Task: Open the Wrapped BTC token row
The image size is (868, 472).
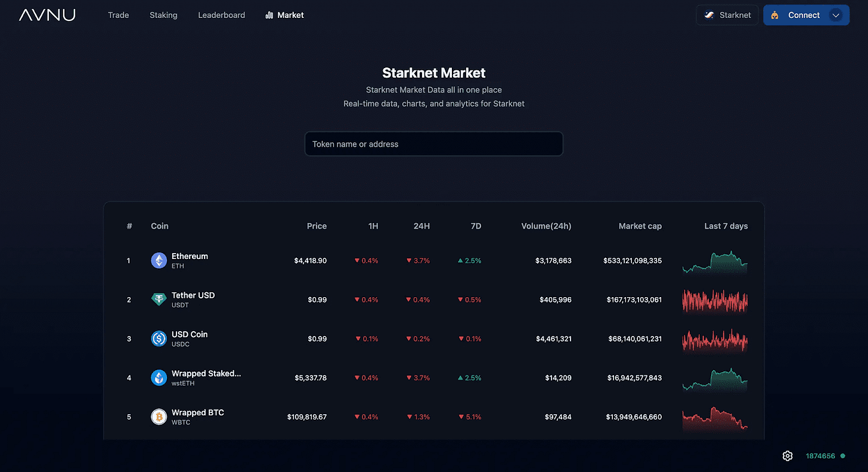Action: [434, 417]
